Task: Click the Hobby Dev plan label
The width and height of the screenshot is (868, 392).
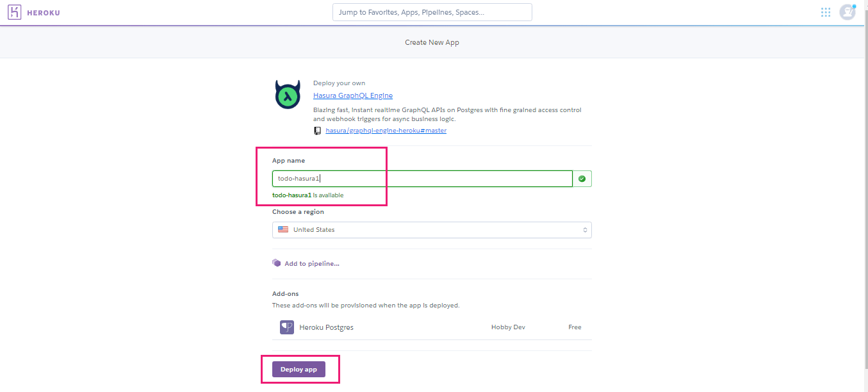Action: [508, 327]
